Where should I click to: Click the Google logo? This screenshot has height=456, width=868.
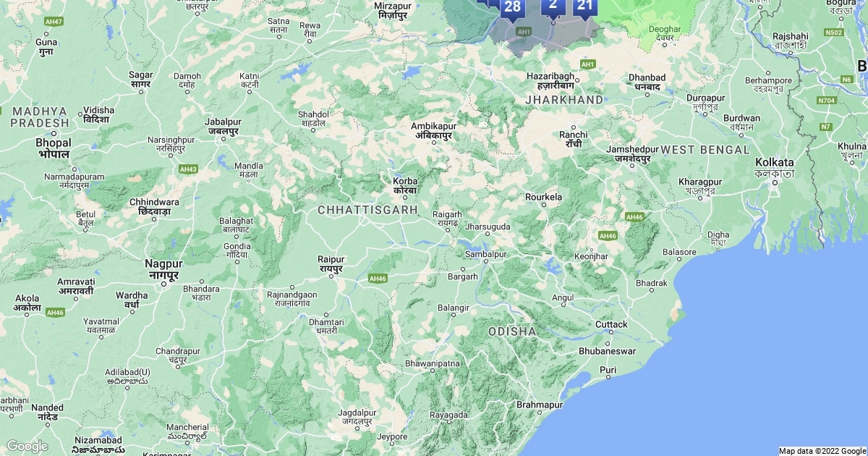(x=27, y=446)
